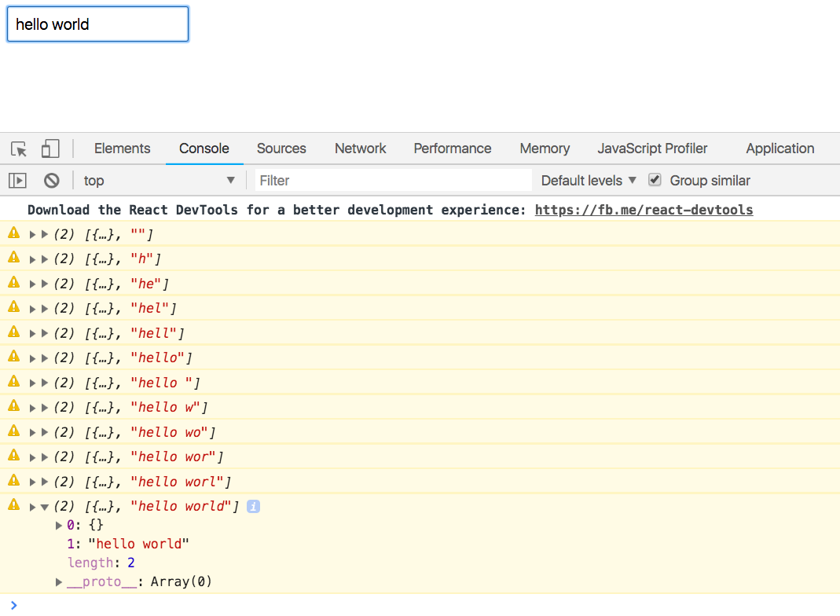Select the inspect element tool
The width and height of the screenshot is (840, 616).
coord(18,148)
